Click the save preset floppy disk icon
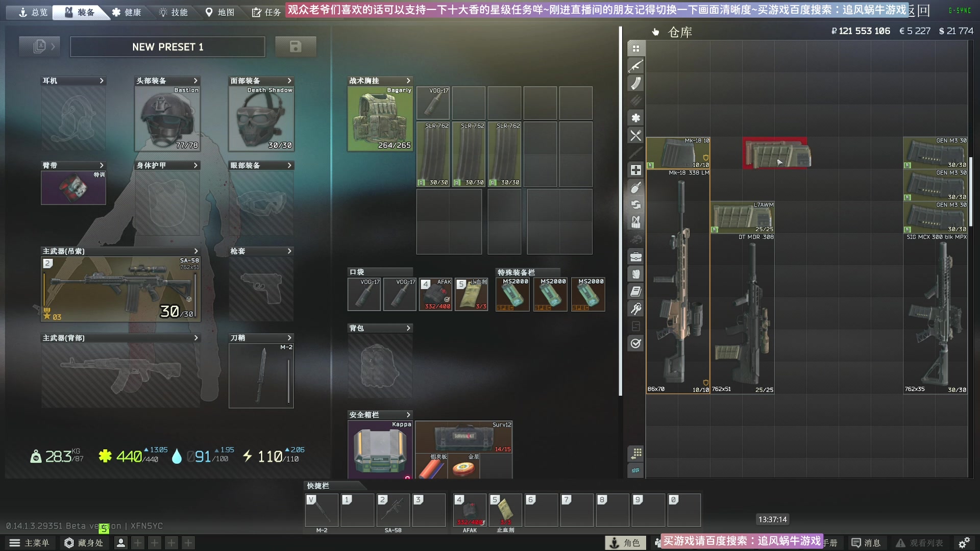 tap(296, 47)
